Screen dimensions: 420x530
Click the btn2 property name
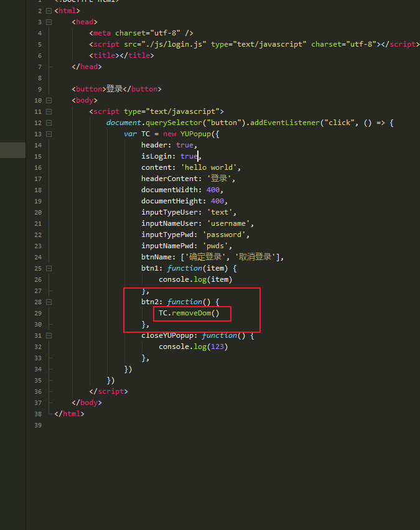click(x=149, y=302)
